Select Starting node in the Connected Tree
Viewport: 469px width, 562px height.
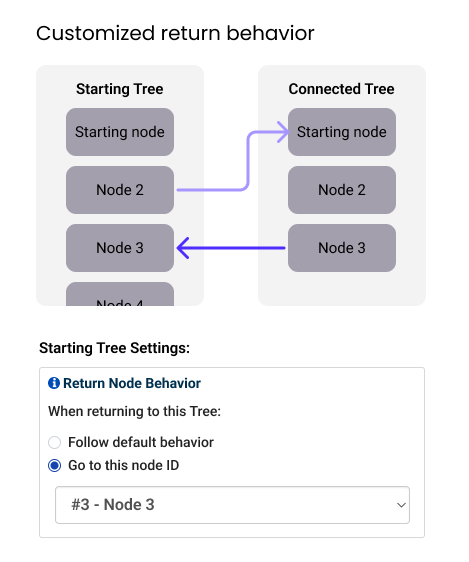tap(342, 132)
